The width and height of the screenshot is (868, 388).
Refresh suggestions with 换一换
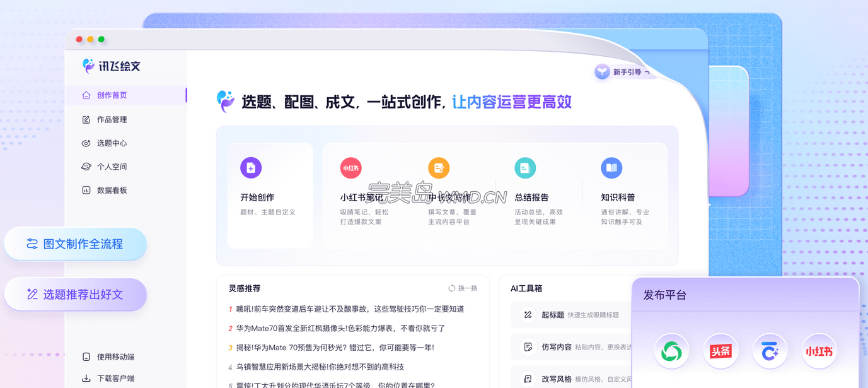[463, 288]
